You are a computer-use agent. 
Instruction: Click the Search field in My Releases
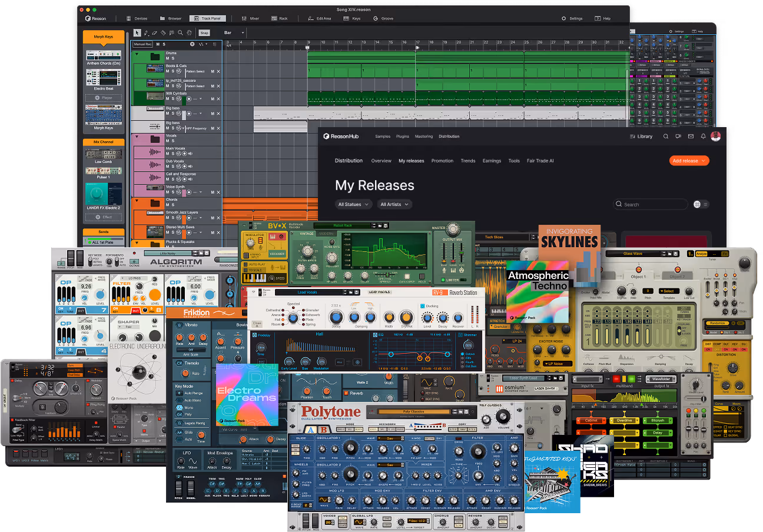(650, 204)
